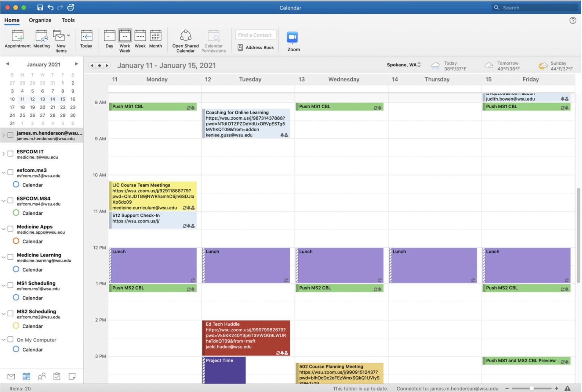This screenshot has width=582, height=392.
Task: Open the Address Book
Action: tap(255, 47)
